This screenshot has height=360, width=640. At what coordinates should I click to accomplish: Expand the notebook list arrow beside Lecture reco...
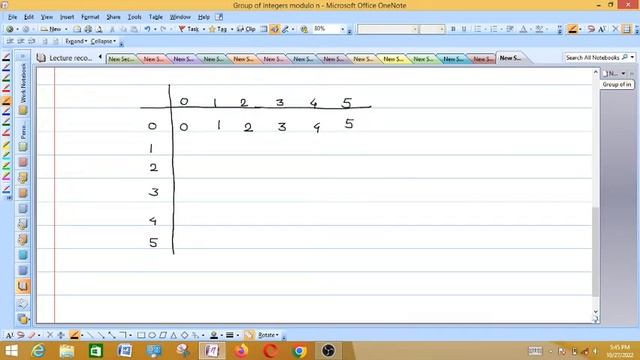pos(100,57)
